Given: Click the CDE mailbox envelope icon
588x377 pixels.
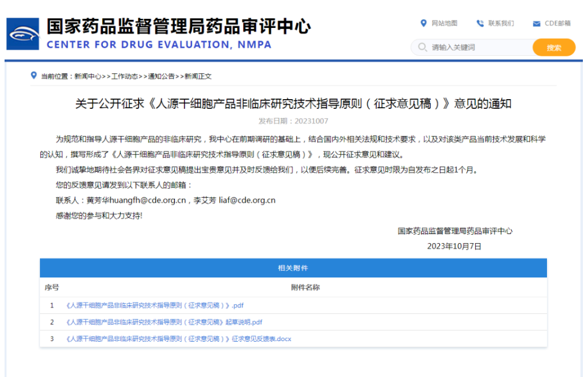Looking at the screenshot, I should [x=536, y=24].
